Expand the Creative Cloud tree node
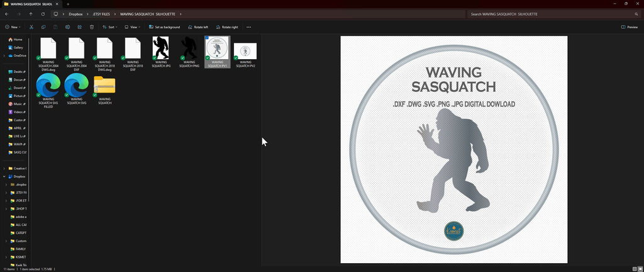This screenshot has width=644, height=272. [x=4, y=169]
